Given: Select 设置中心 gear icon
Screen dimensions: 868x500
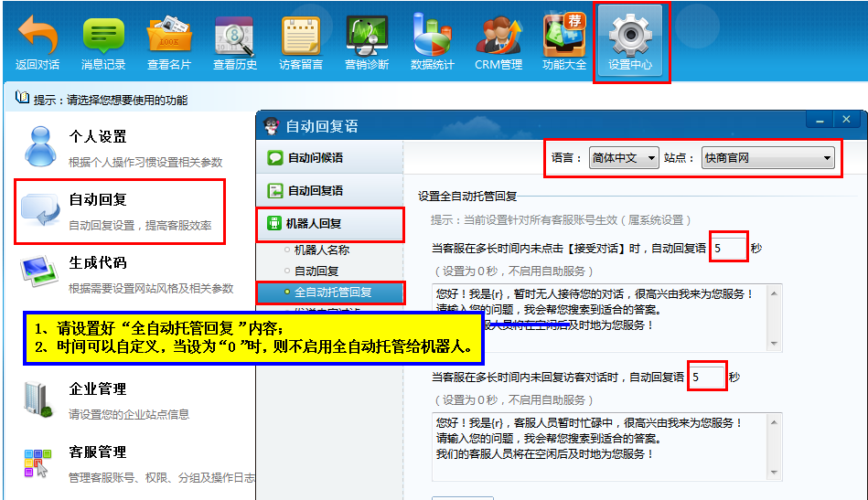Looking at the screenshot, I should tap(631, 37).
